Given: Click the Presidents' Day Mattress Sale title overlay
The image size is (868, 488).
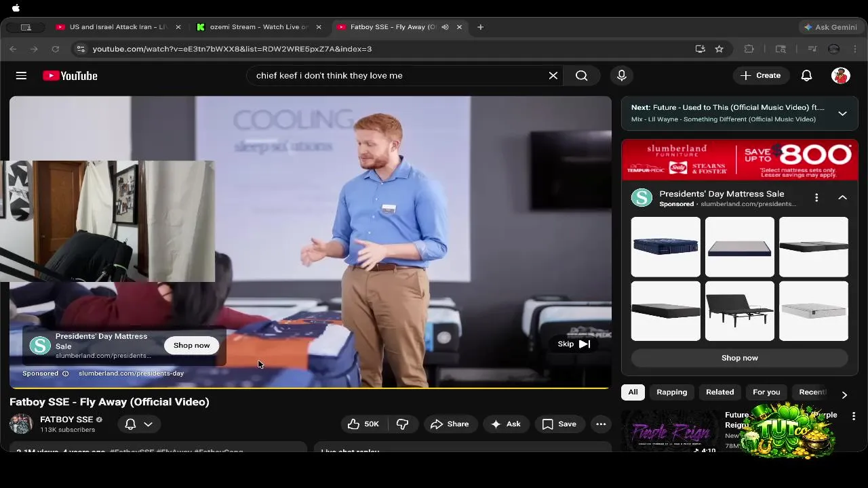Looking at the screenshot, I should 101,341.
